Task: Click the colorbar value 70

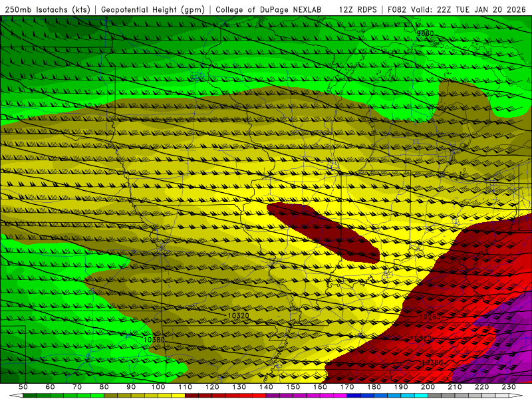Action: (x=77, y=387)
